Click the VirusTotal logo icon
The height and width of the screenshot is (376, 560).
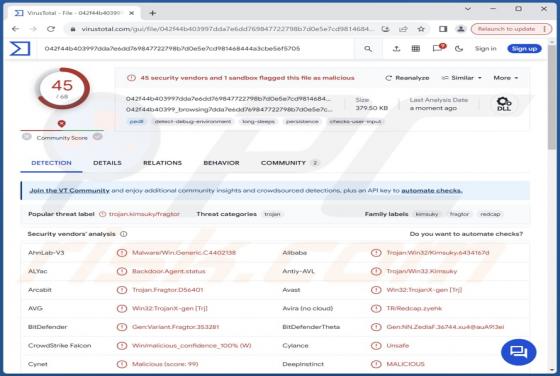point(20,49)
